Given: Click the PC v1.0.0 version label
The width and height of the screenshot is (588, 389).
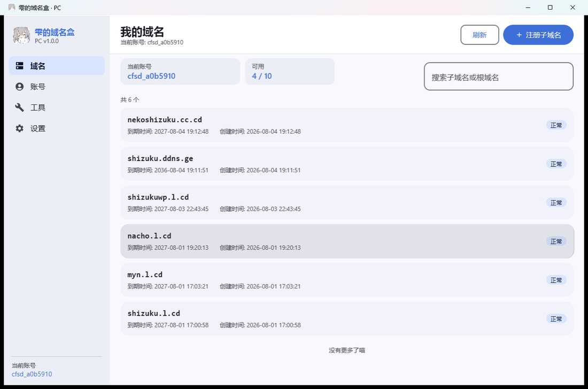Looking at the screenshot, I should tap(47, 41).
